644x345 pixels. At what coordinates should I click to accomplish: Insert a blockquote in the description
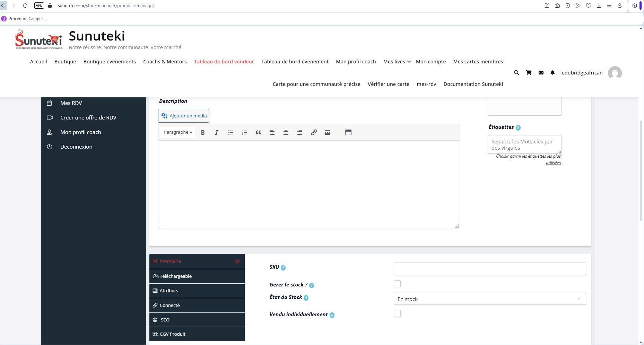coord(258,132)
